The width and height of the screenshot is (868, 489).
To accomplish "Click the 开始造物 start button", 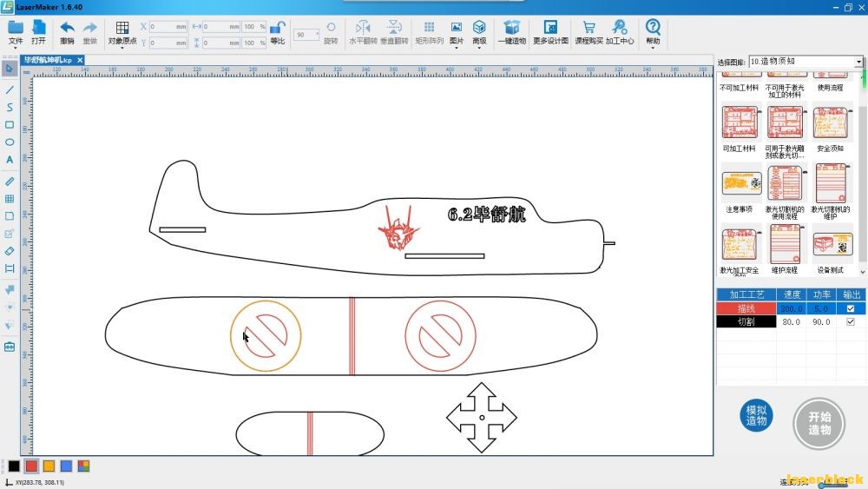I will [819, 424].
